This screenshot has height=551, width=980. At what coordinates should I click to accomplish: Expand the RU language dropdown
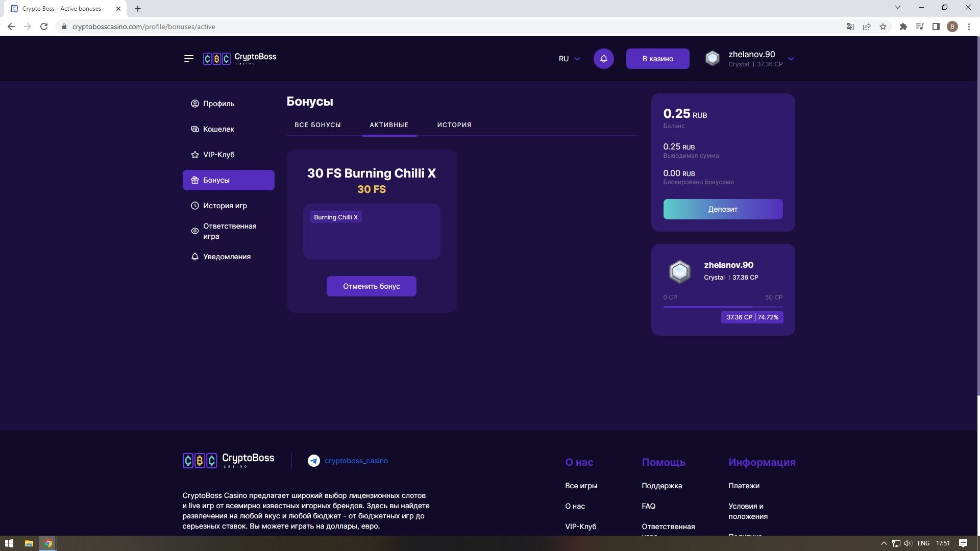click(x=569, y=59)
